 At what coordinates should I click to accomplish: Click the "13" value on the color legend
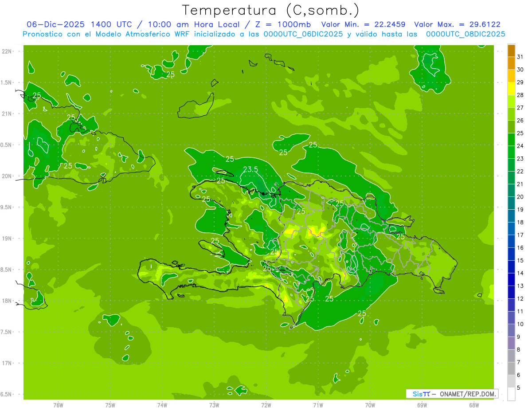520,286
